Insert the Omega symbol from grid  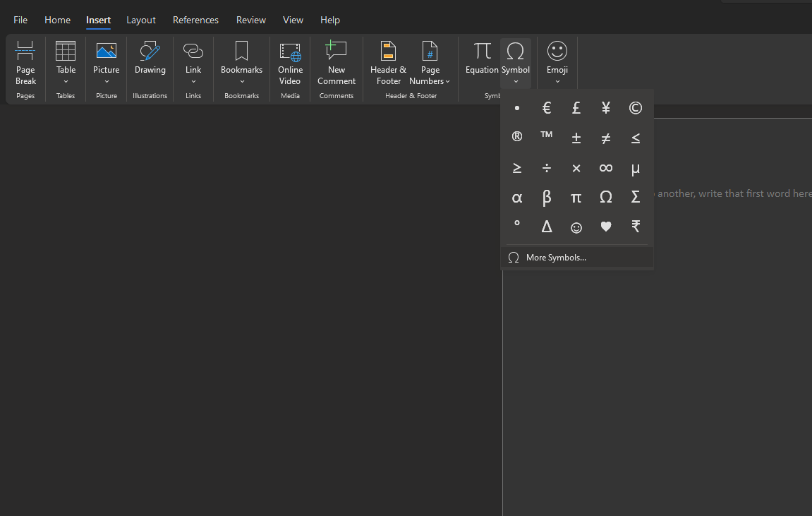click(606, 198)
